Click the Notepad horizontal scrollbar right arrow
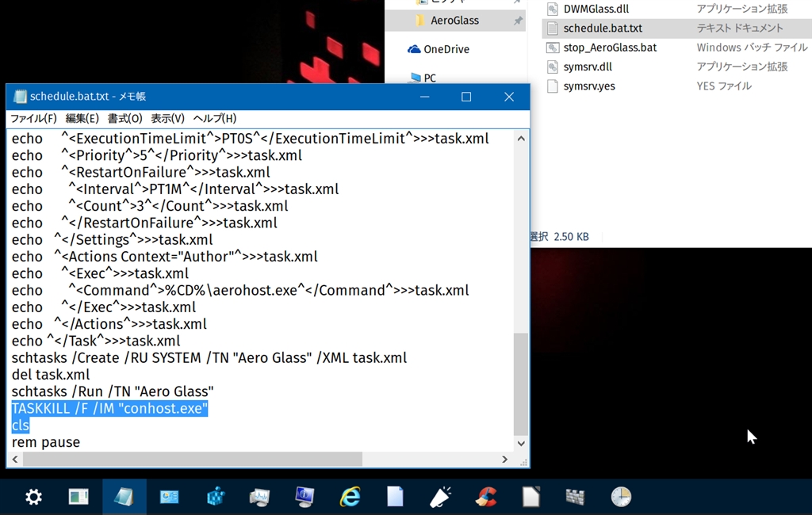 tap(505, 459)
